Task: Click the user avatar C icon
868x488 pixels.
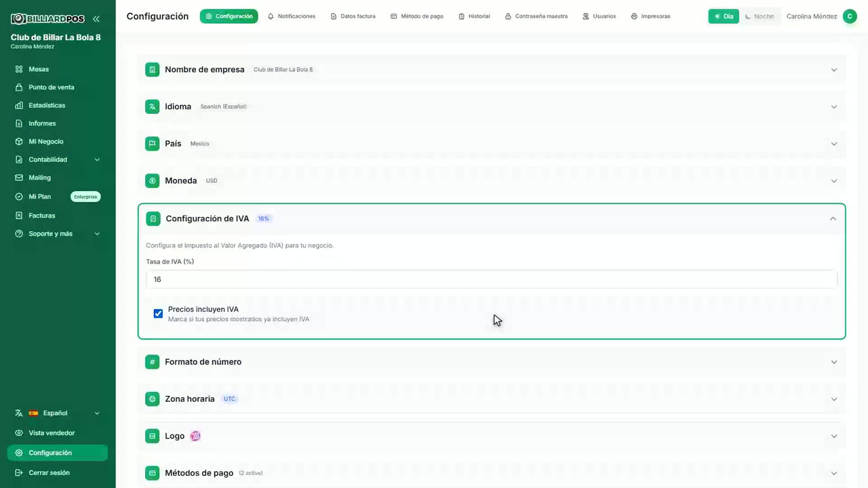Action: click(850, 16)
